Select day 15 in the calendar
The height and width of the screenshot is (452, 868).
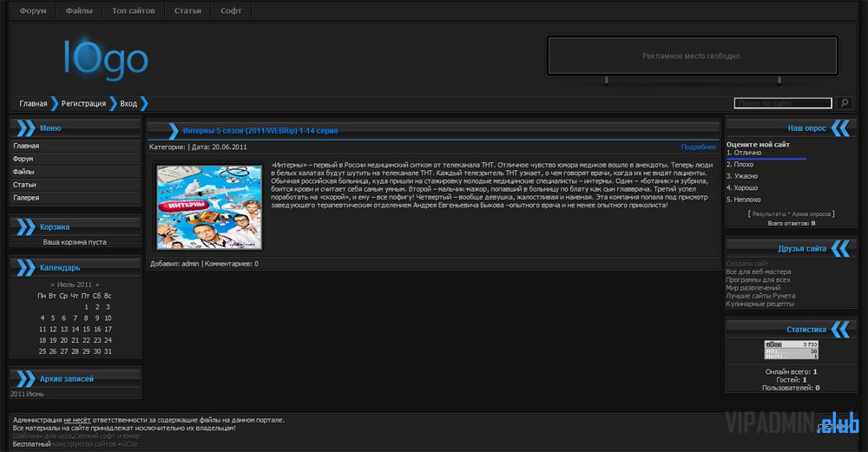86,329
